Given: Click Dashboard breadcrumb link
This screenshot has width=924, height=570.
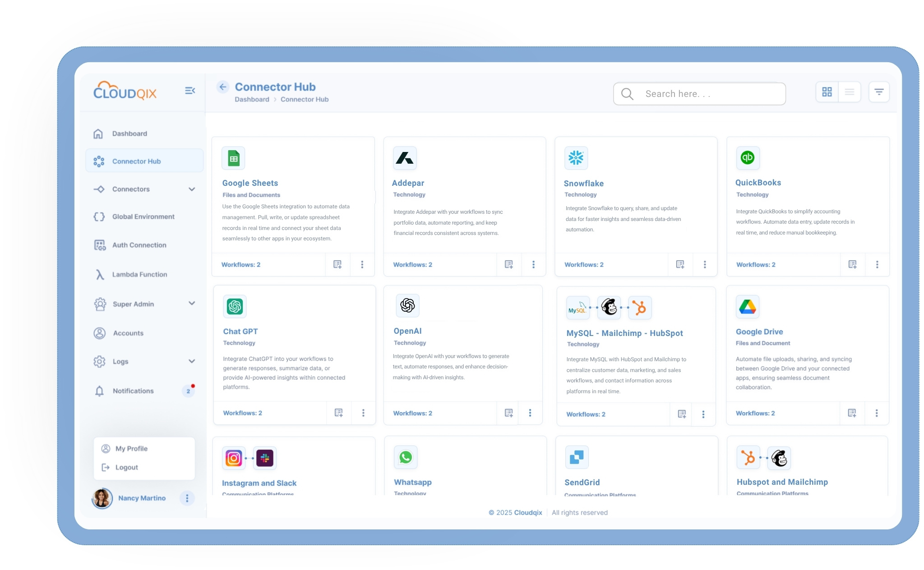Looking at the screenshot, I should point(252,99).
